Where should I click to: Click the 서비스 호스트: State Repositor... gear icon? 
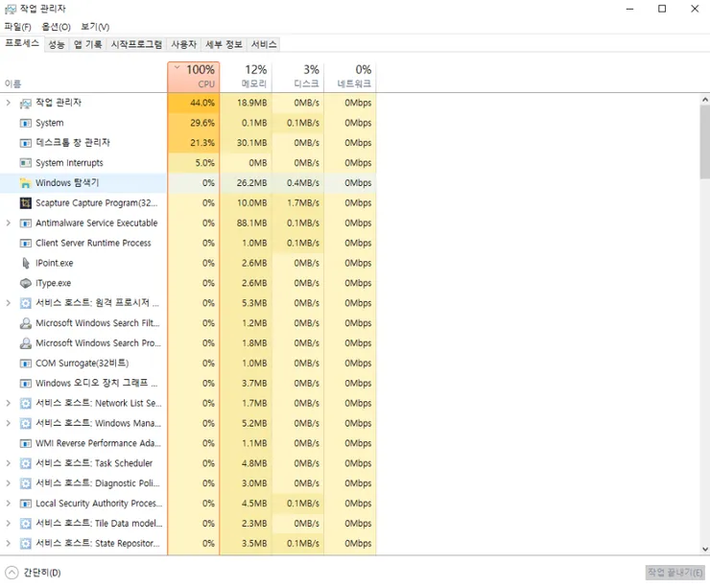(25, 544)
